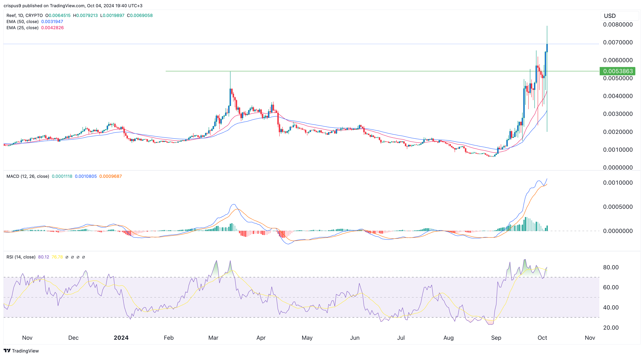The width and height of the screenshot is (644, 357).
Task: Click the 0.0060000 price axis label
Action: click(618, 60)
